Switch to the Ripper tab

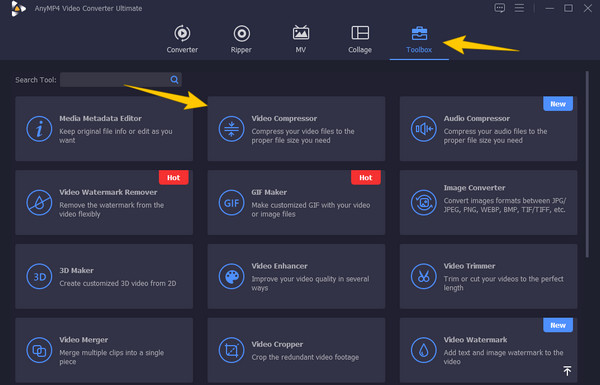click(x=241, y=39)
